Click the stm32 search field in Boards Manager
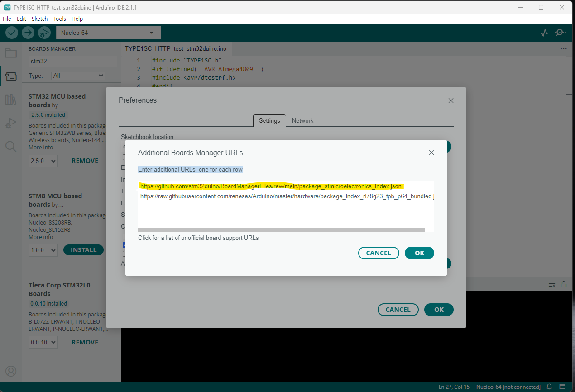 [x=72, y=61]
